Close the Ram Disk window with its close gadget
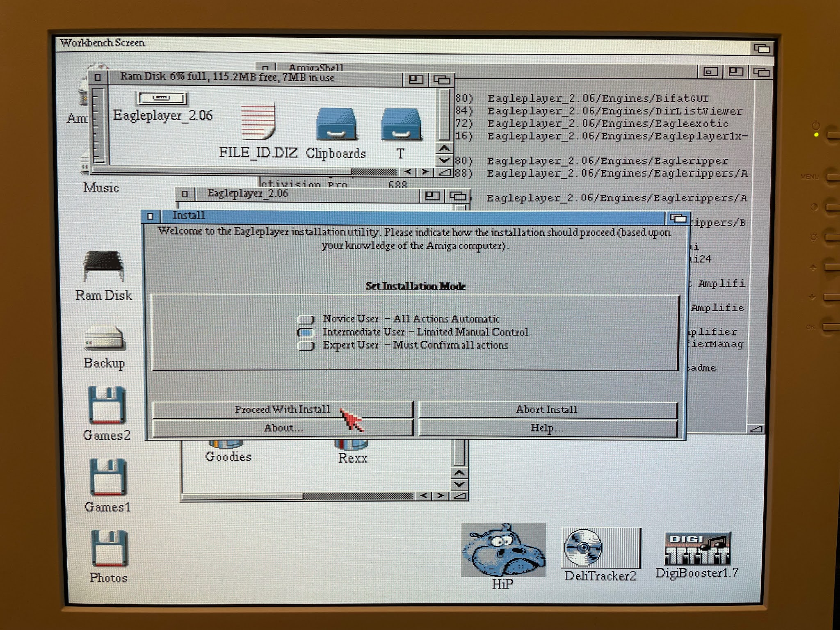This screenshot has width=840, height=630. coord(98,77)
